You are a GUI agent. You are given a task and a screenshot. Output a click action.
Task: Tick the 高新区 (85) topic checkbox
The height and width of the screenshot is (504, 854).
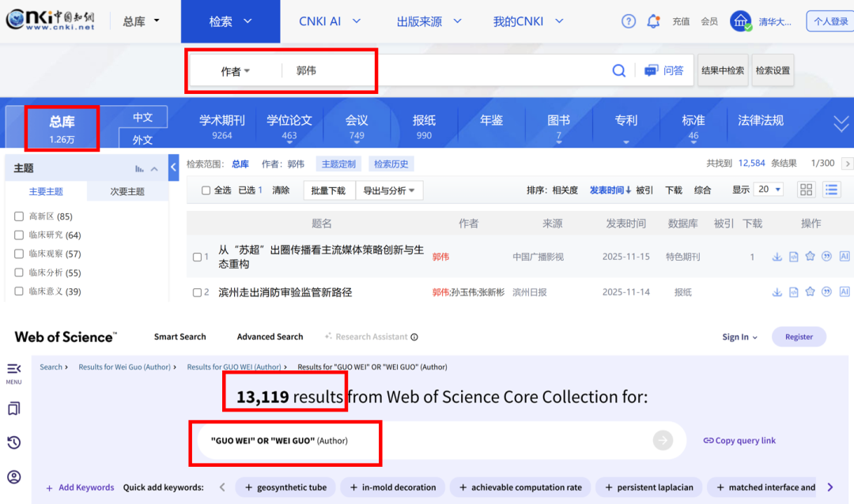click(19, 216)
